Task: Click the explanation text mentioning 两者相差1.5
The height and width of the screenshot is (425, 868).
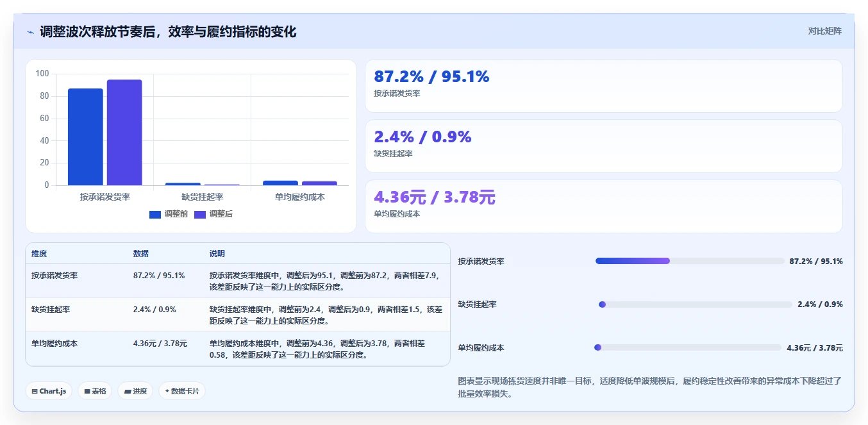Action: coord(326,315)
